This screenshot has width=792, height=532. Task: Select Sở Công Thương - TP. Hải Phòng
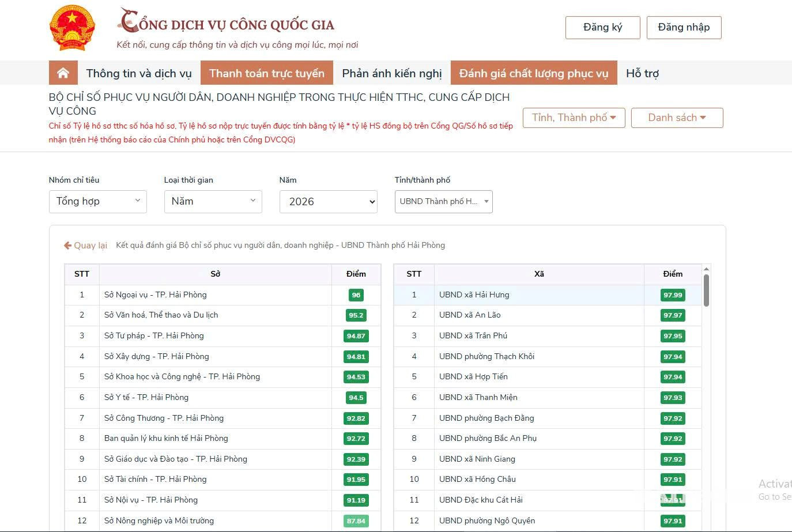(x=222, y=418)
